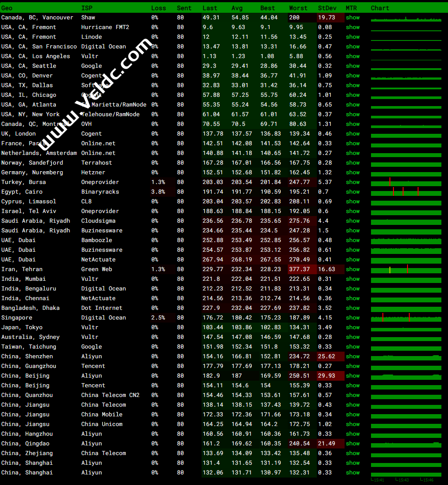Image resolution: width=448 pixels, height=485 pixels.
Task: Show MTR for China, Qingdao Aliyun
Action: [x=353, y=444]
